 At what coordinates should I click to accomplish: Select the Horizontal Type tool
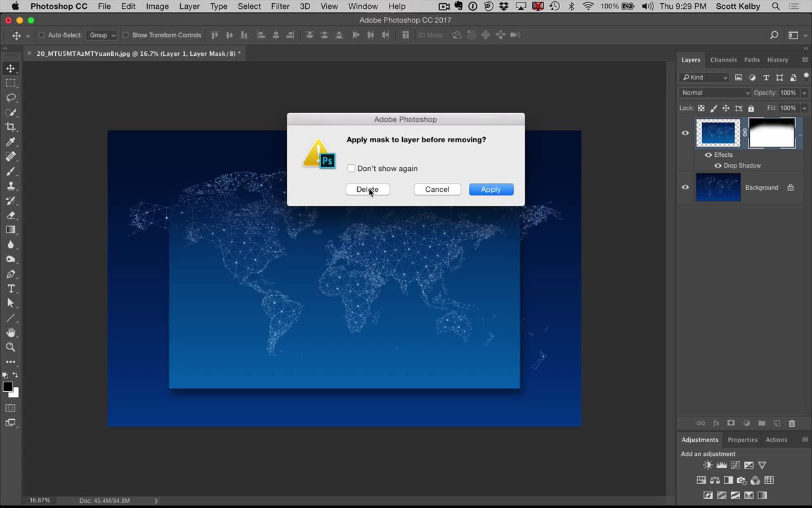click(10, 288)
